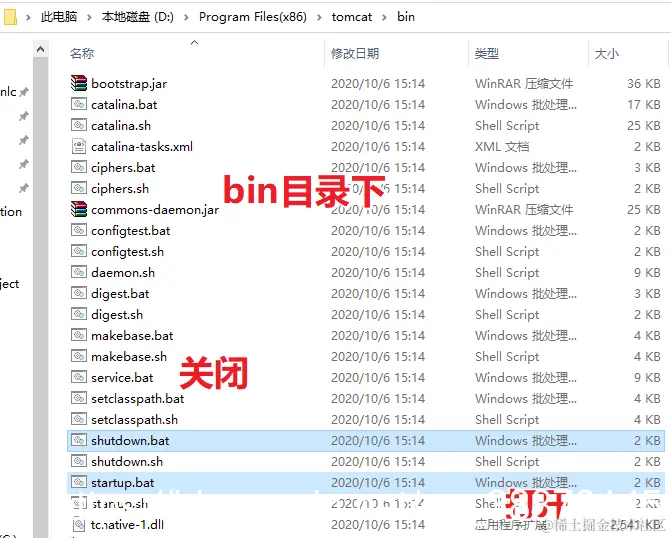The width and height of the screenshot is (671, 538).
Task: Click the shutdown.bat file icon
Action: [x=79, y=440]
